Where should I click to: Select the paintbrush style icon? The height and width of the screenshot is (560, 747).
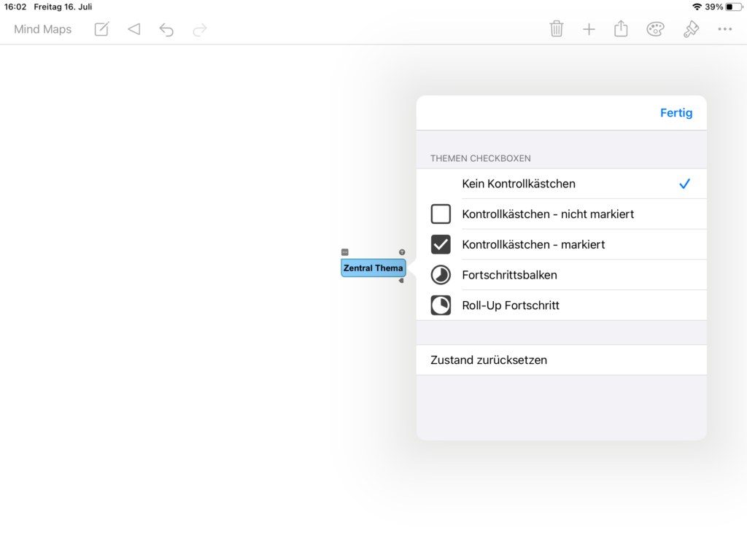tap(691, 29)
